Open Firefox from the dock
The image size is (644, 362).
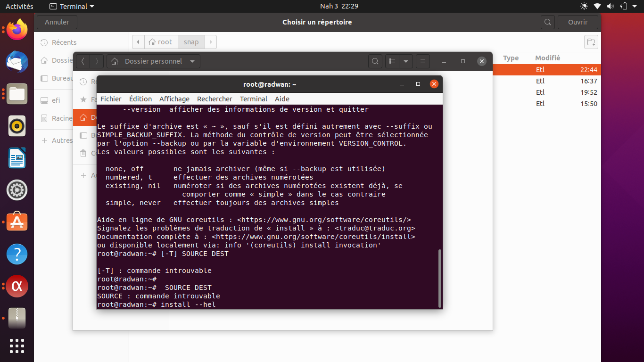(17, 30)
